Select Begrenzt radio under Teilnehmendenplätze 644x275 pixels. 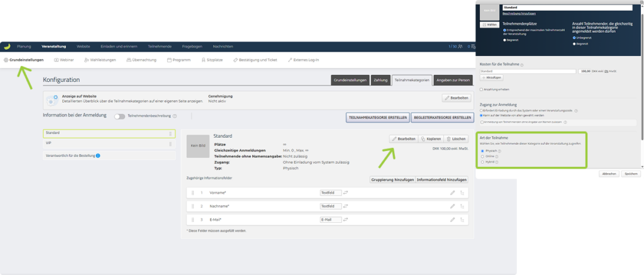tap(504, 40)
